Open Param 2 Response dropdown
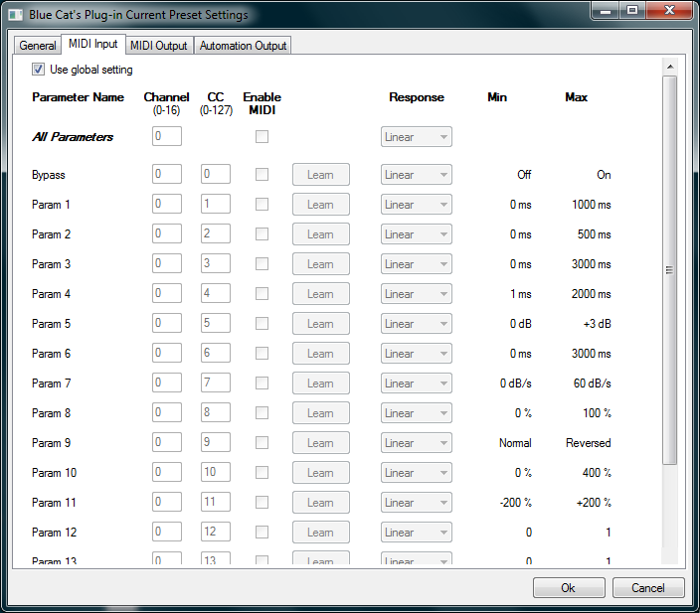Image resolution: width=700 pixels, height=613 pixels. [416, 234]
